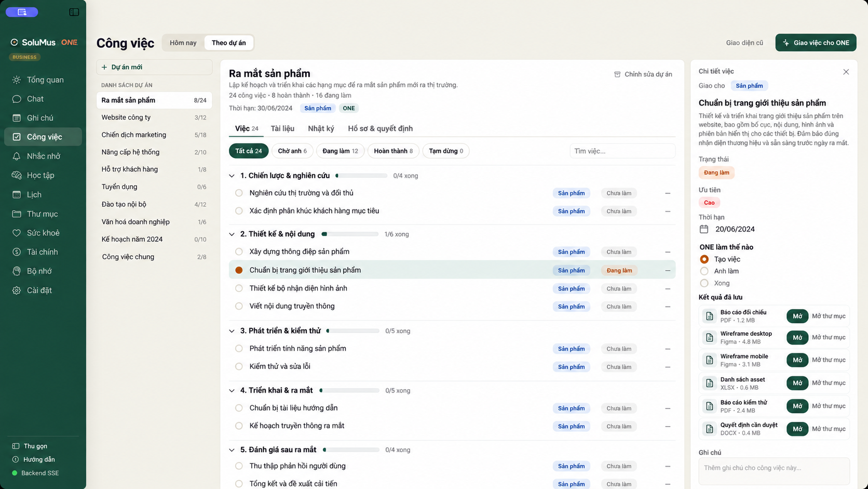Select the Xong radio option
868x489 pixels.
pos(704,283)
